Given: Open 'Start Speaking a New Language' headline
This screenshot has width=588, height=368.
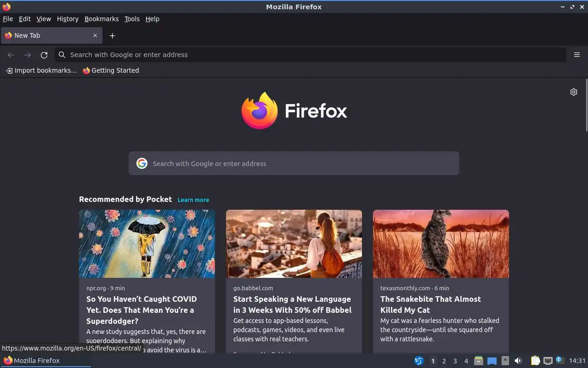Looking at the screenshot, I should [x=293, y=305].
